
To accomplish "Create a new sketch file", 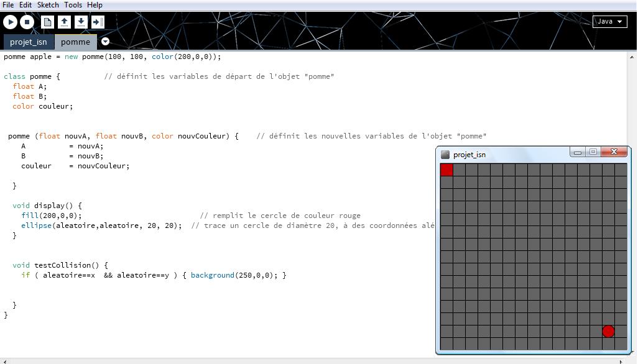I will [x=48, y=22].
